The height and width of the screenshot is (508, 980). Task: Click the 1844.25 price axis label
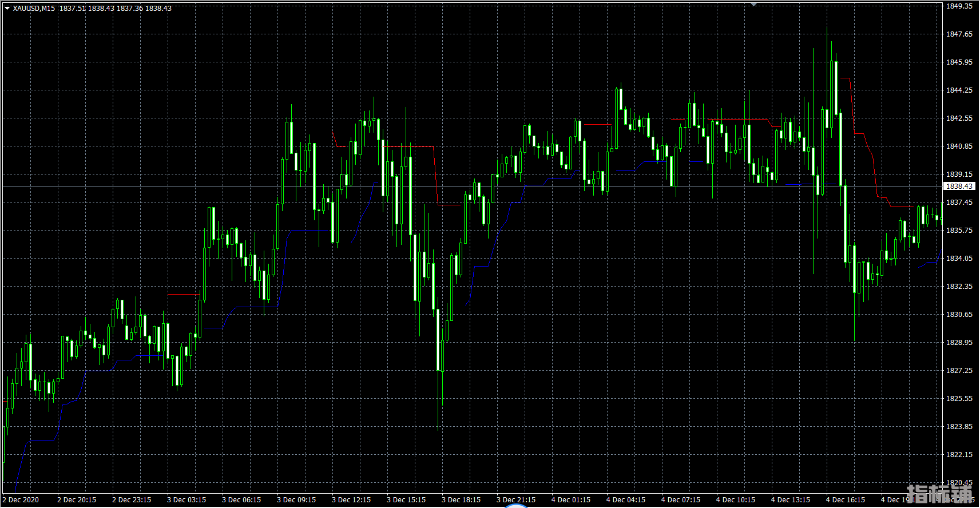[x=959, y=90]
